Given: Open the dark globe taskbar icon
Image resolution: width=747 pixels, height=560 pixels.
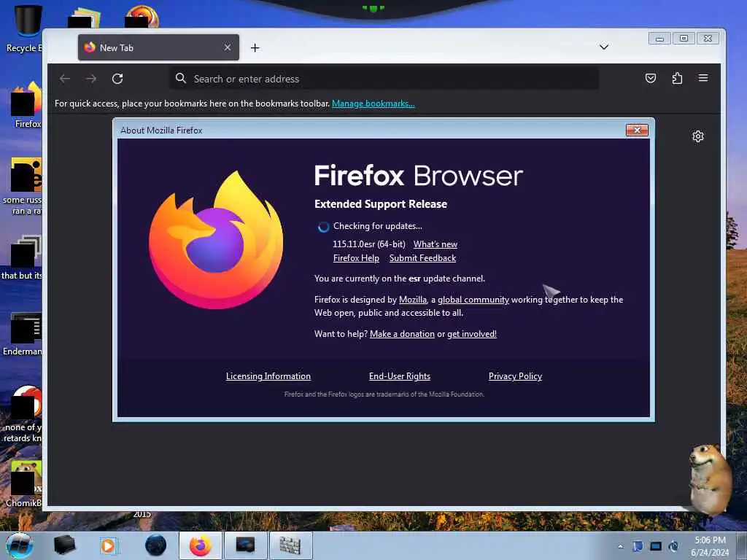Looking at the screenshot, I should (x=155, y=545).
